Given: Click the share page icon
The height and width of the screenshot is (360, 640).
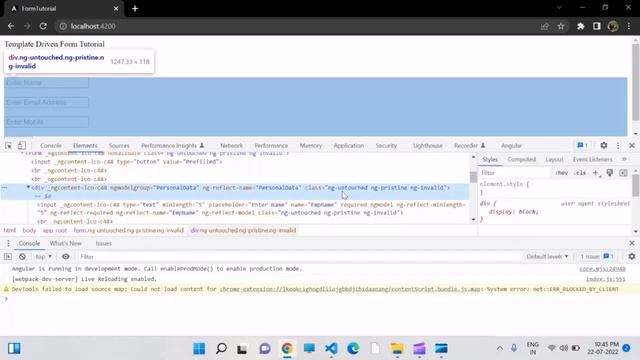Looking at the screenshot, I should 544,26.
